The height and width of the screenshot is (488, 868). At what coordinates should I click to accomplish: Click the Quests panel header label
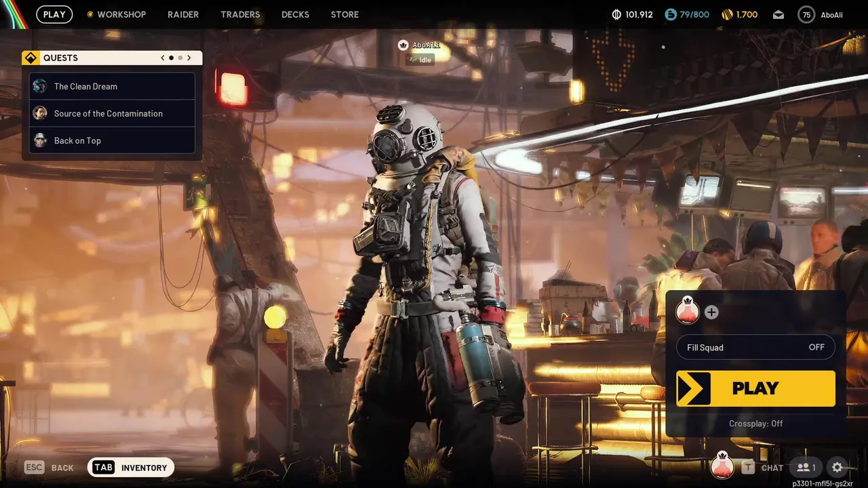pyautogui.click(x=60, y=58)
